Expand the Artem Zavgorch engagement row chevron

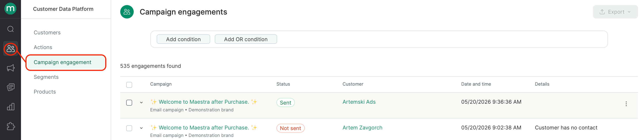141,128
